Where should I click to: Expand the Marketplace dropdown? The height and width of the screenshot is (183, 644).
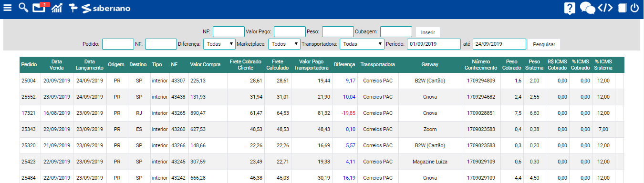coord(284,44)
